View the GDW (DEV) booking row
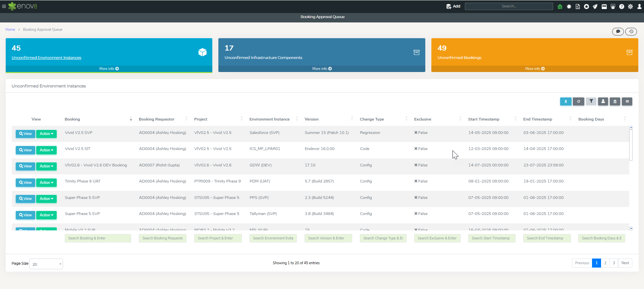The image size is (644, 289). tap(25, 166)
